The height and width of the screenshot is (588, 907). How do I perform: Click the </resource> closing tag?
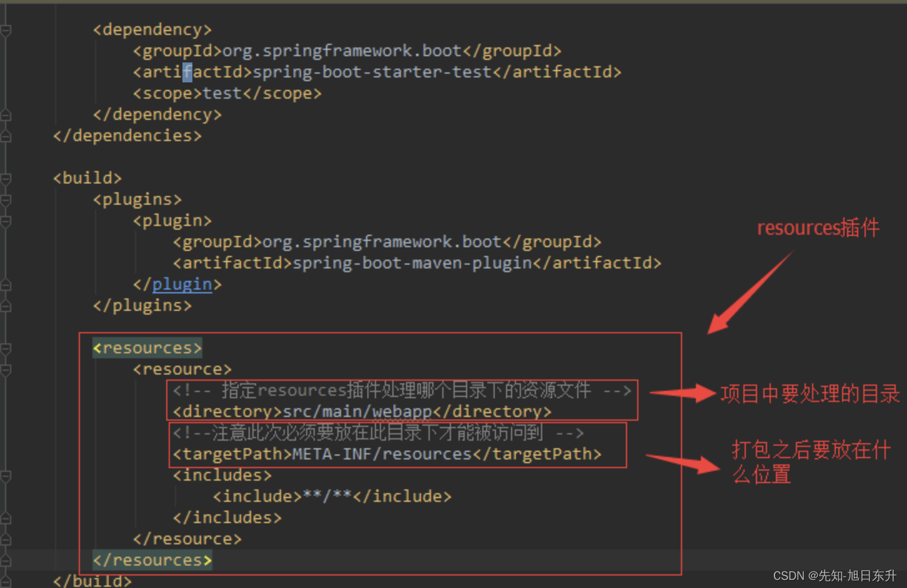coord(187,539)
